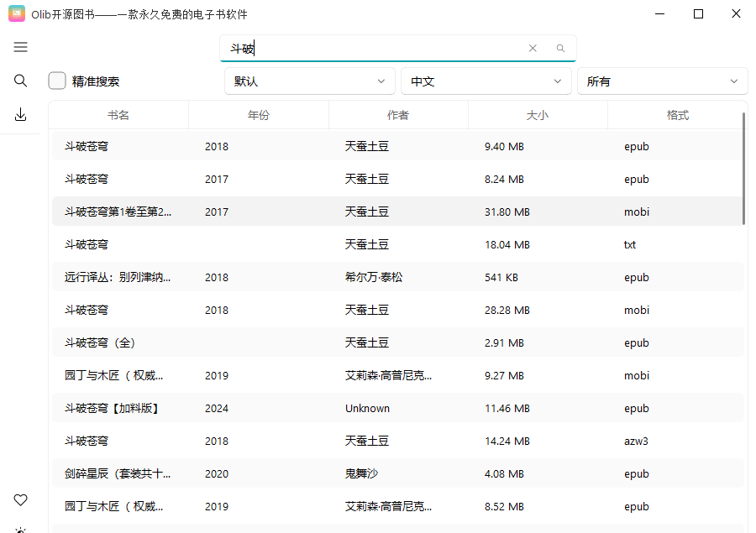Click the Olib app logo icon
The width and height of the screenshot is (756, 533).
point(16,14)
